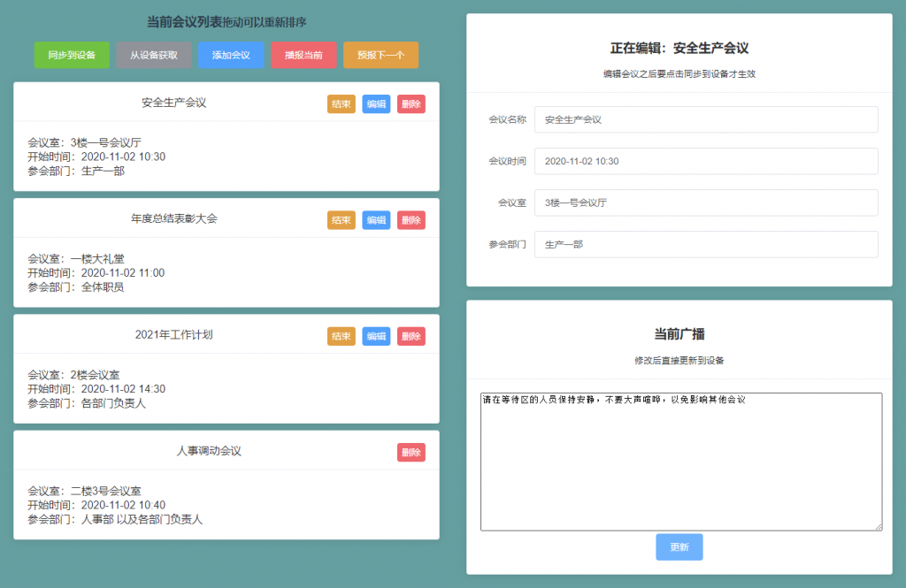Click the 会议室 text field
Viewport: 906px width, 588px height.
coord(706,202)
